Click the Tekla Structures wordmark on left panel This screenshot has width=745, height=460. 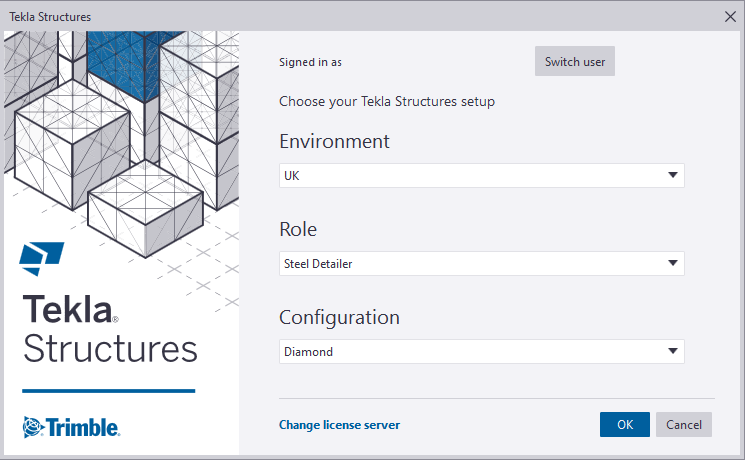pos(110,329)
